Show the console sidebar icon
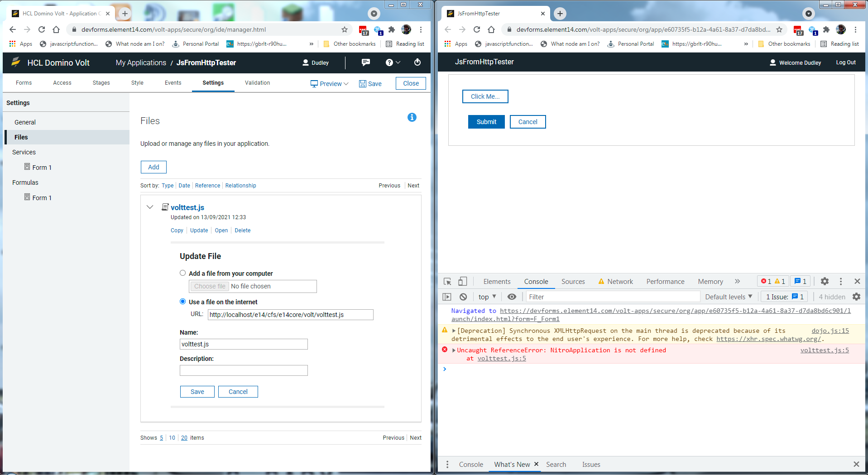 pos(447,297)
